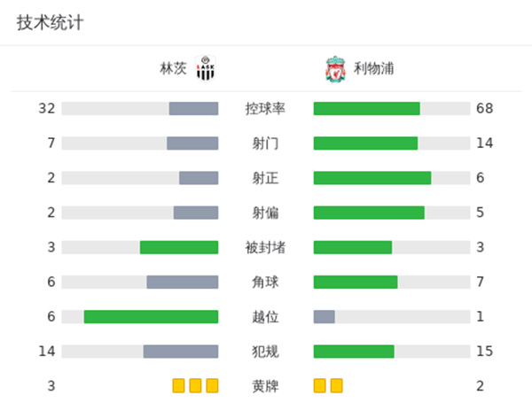Click Liverpool's first yellow card icon
The width and height of the screenshot is (532, 403).
click(320, 385)
